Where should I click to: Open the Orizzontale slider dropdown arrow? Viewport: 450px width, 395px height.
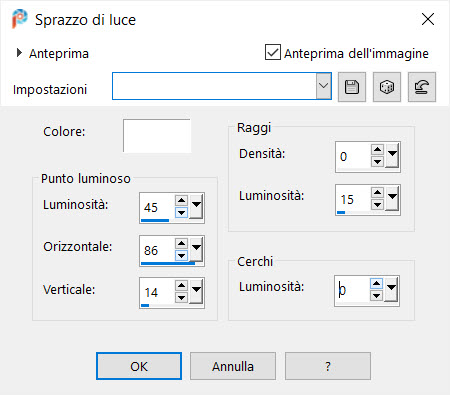pos(196,250)
